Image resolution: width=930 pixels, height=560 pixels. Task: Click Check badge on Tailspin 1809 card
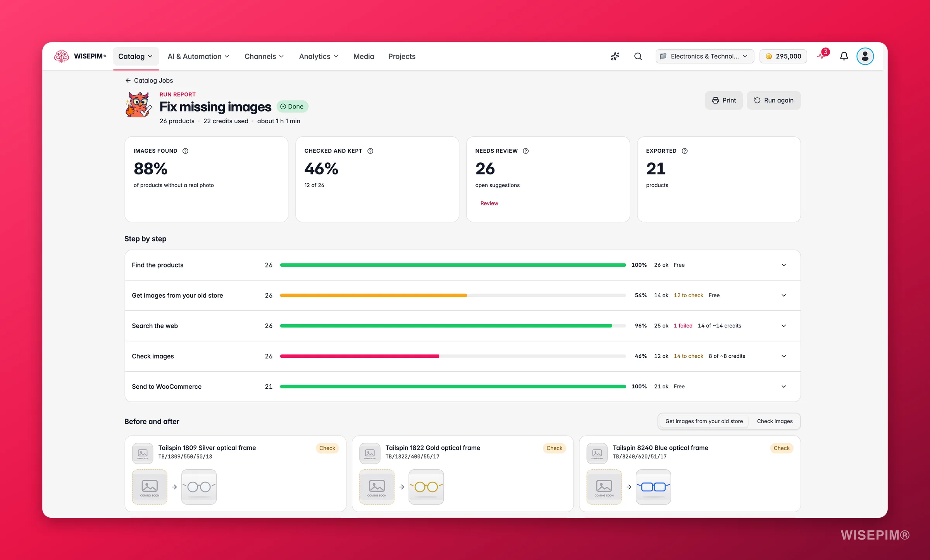pos(327,448)
